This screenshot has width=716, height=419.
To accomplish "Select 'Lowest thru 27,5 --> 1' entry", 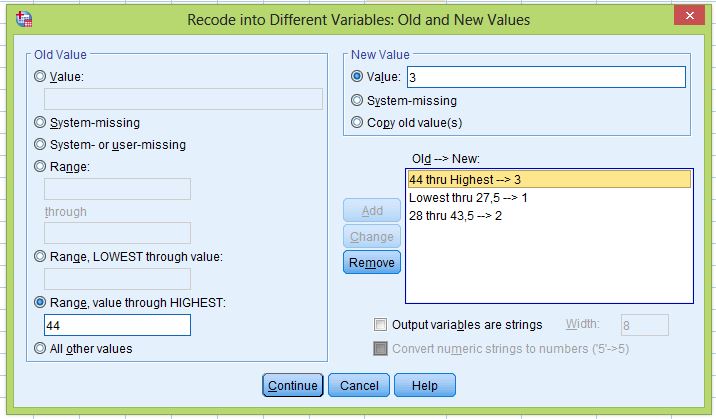I will 548,197.
